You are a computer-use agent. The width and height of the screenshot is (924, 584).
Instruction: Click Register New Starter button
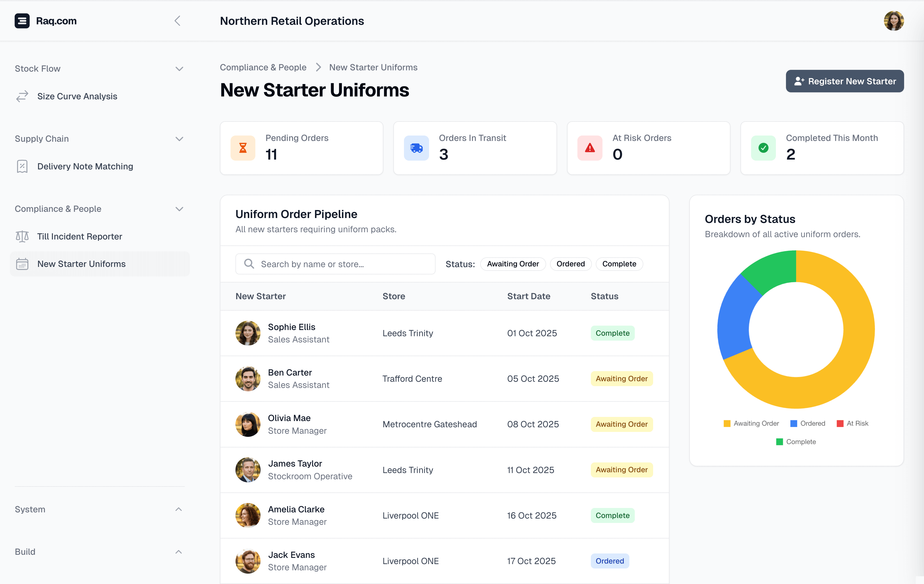pos(845,81)
